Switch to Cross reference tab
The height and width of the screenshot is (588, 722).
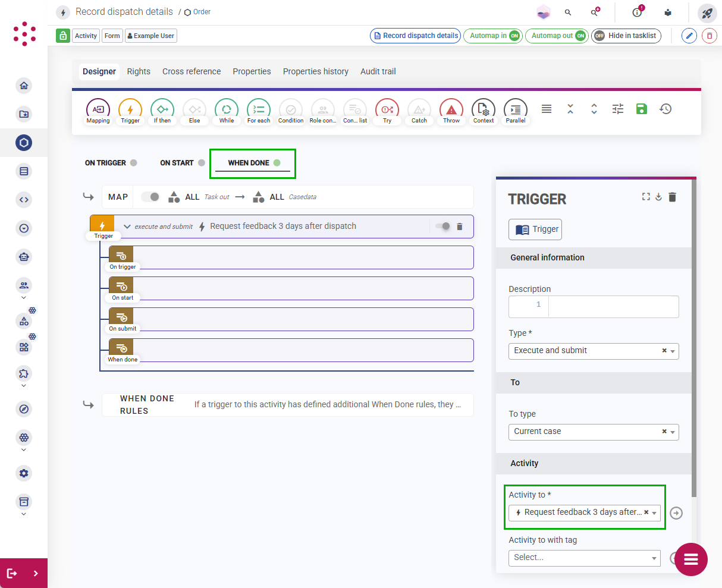click(x=192, y=71)
